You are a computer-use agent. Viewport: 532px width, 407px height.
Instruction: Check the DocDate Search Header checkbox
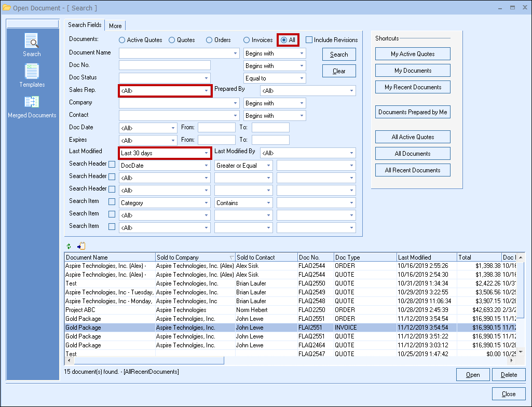[112, 165]
